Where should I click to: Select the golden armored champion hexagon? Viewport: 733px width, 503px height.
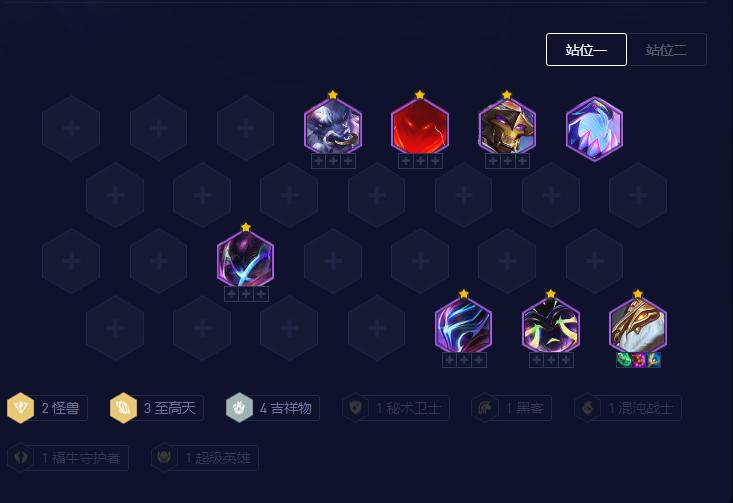point(507,127)
